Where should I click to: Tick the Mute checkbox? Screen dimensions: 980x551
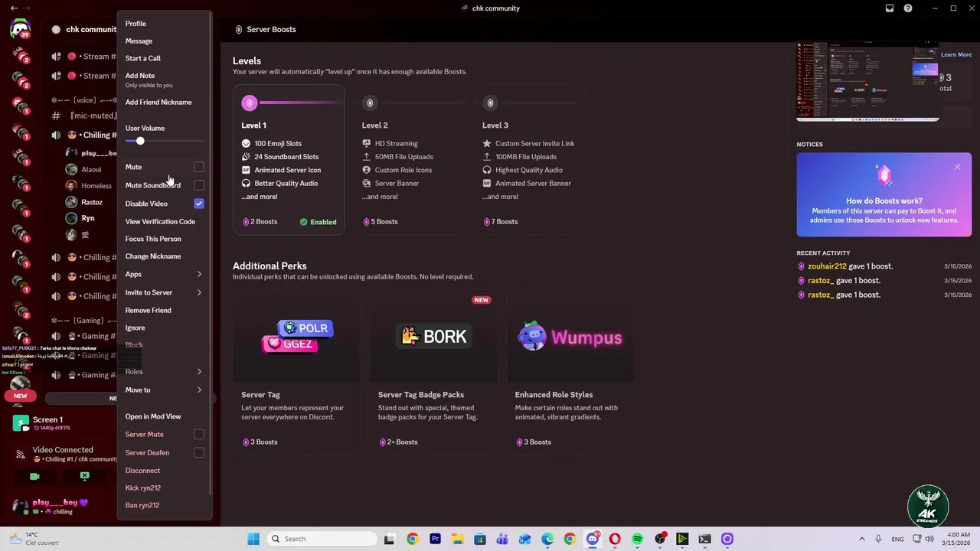199,167
